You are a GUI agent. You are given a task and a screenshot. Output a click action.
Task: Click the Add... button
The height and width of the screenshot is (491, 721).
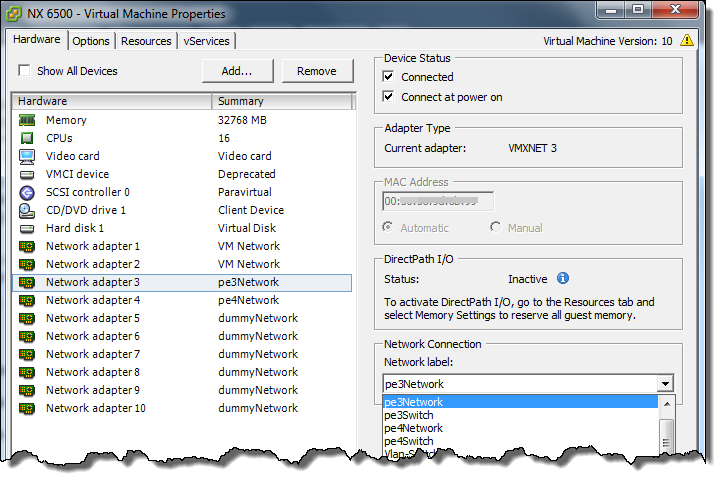coord(237,71)
